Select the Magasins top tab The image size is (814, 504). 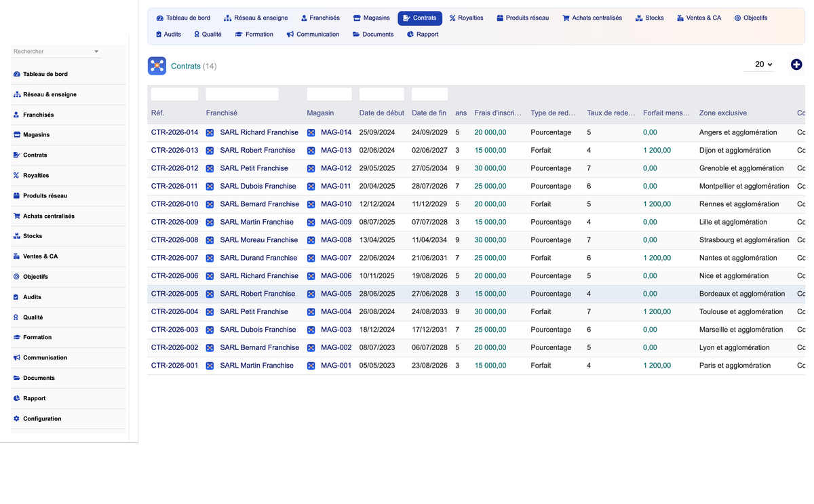(x=372, y=18)
